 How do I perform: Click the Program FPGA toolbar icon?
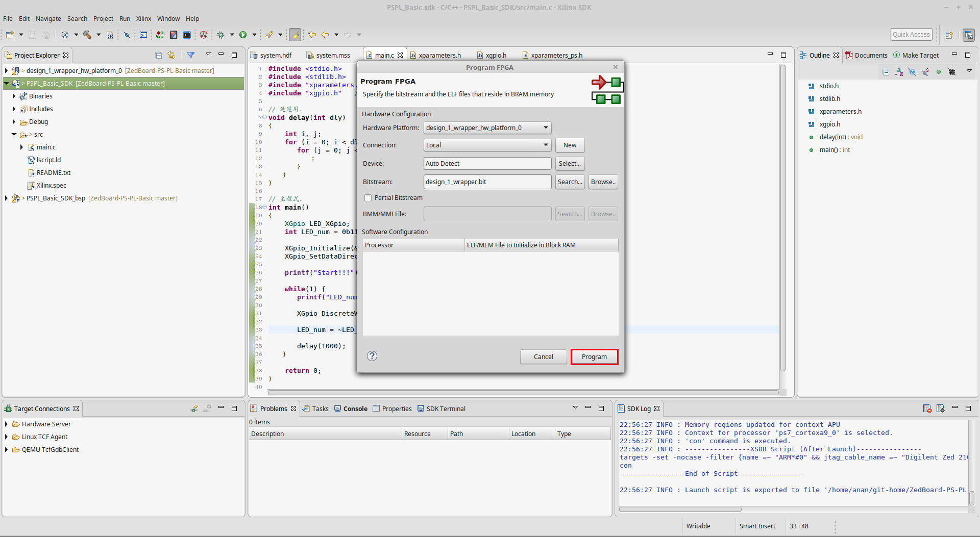point(160,35)
